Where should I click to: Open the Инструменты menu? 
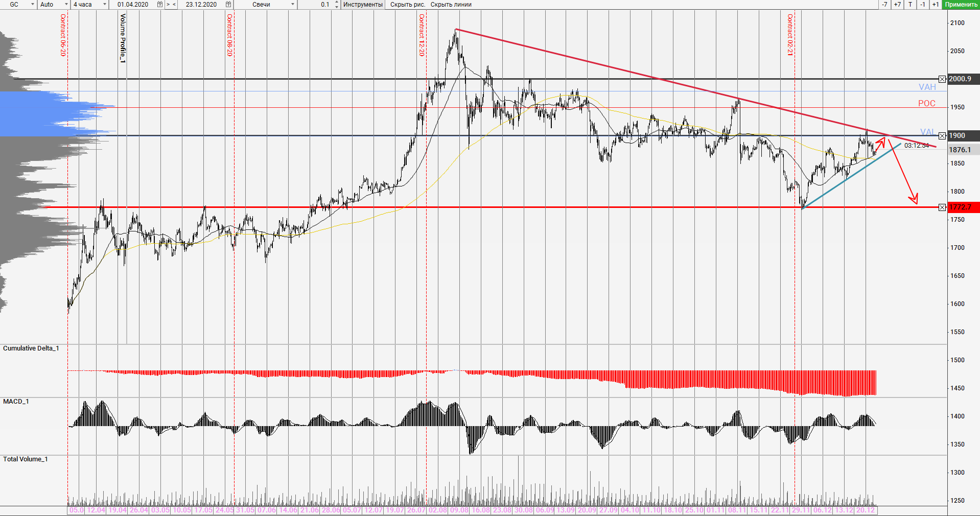coord(363,5)
